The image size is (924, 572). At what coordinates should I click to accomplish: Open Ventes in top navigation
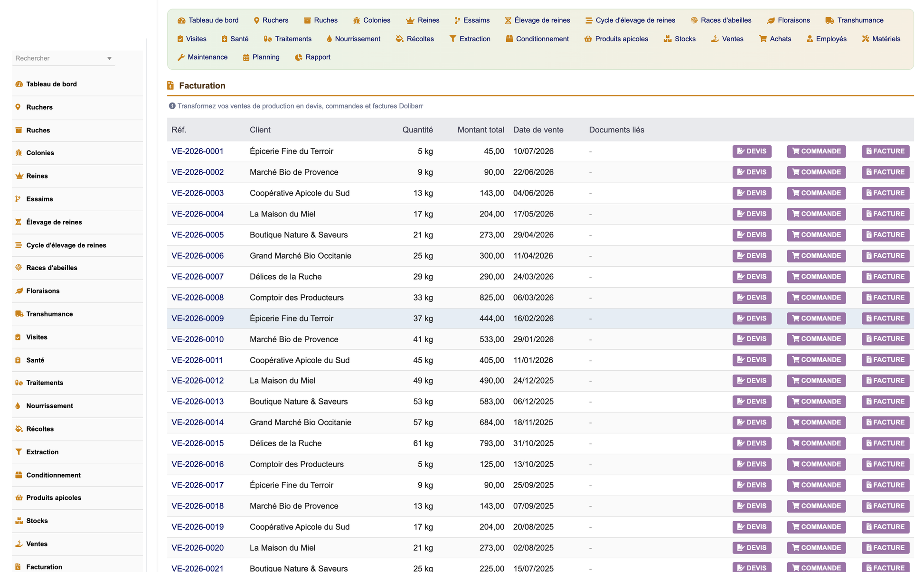(x=727, y=39)
